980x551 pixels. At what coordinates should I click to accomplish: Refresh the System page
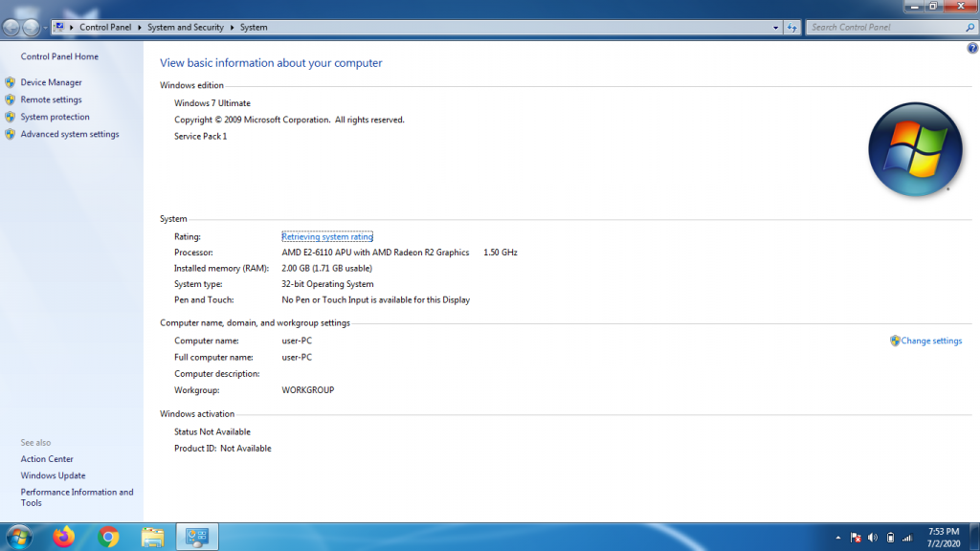click(791, 28)
